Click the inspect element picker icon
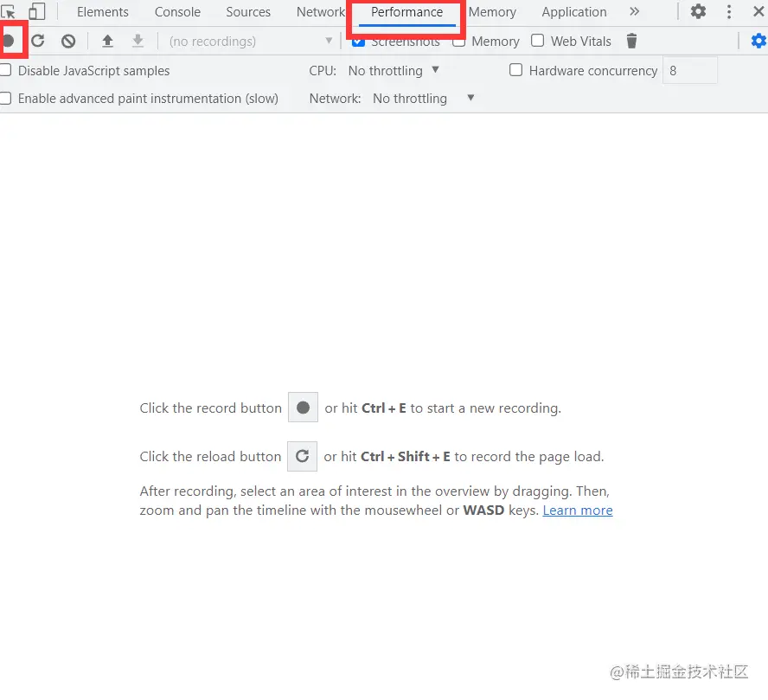The width and height of the screenshot is (768, 700). (8, 11)
